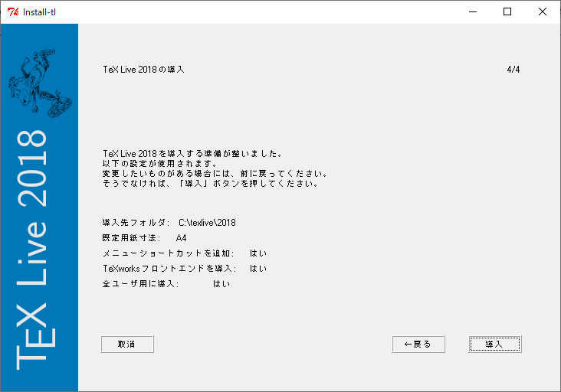Image resolution: width=561 pixels, height=392 pixels.
Task: Close the Install-tl window
Action: (543, 11)
